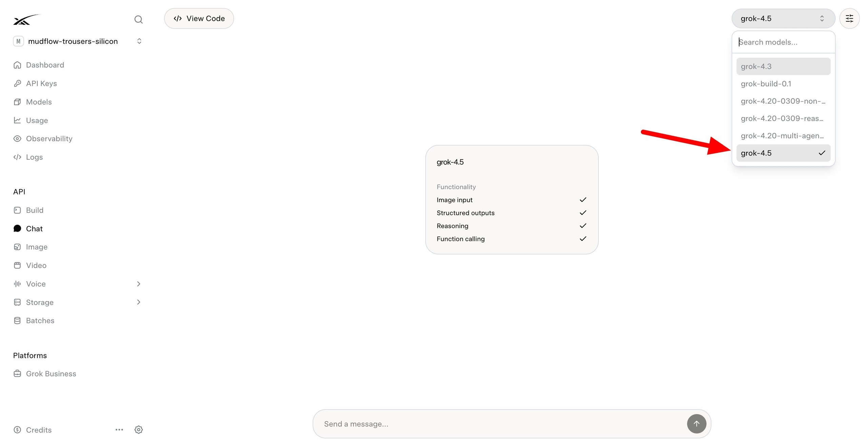The height and width of the screenshot is (447, 868).
Task: Select grok-4.3 from the model list
Action: click(x=783, y=66)
